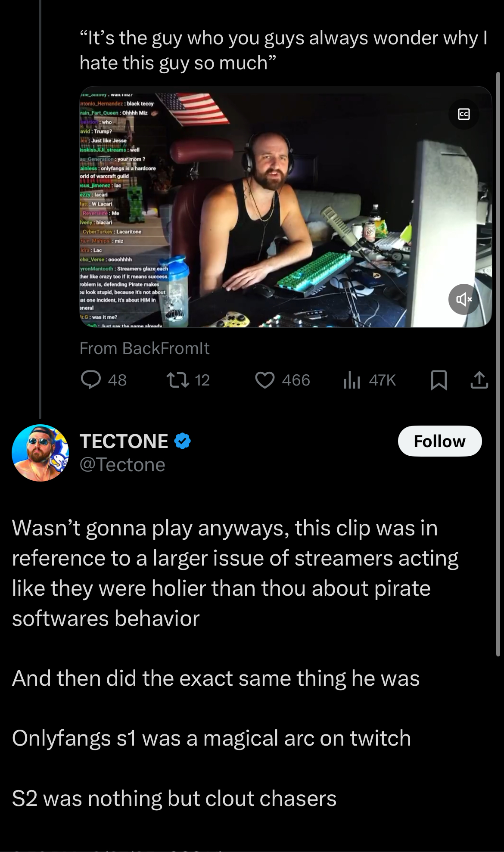This screenshot has height=852, width=504.
Task: View post analytics bar chart icon
Action: [x=352, y=380]
